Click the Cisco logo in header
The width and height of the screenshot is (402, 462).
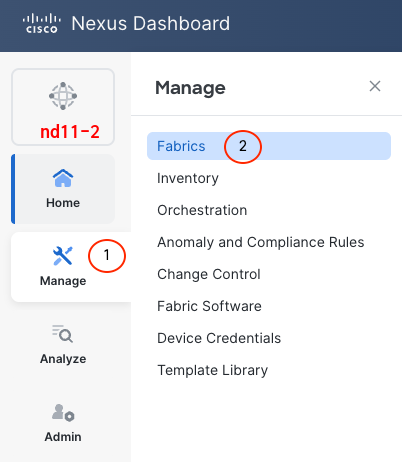42,23
